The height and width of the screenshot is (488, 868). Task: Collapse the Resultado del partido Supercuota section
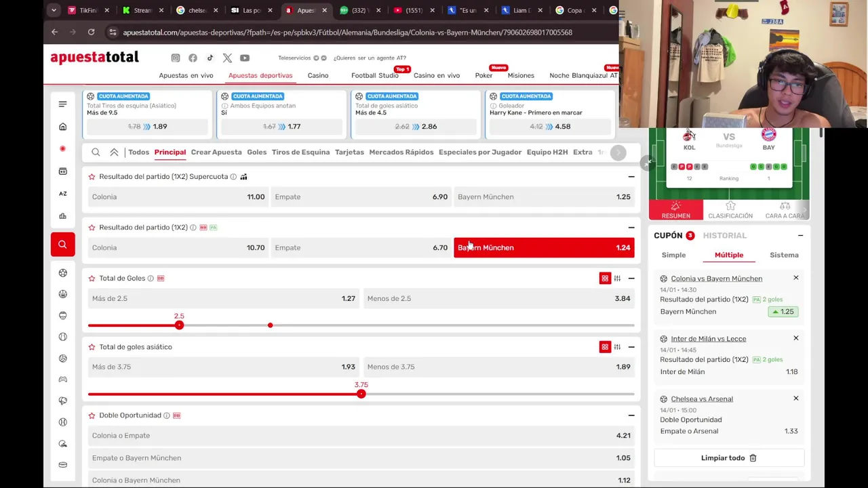pyautogui.click(x=631, y=177)
